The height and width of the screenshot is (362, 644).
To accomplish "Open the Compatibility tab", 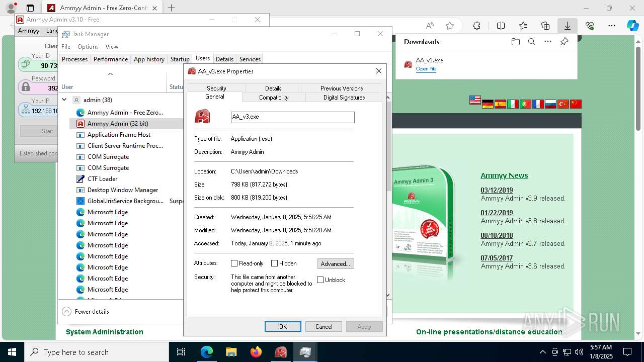I will [274, 97].
